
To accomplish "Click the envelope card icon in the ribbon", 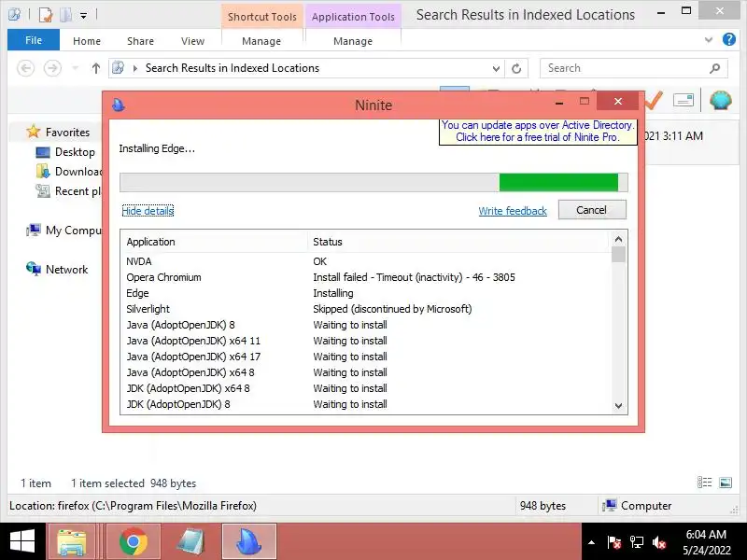I will (684, 100).
